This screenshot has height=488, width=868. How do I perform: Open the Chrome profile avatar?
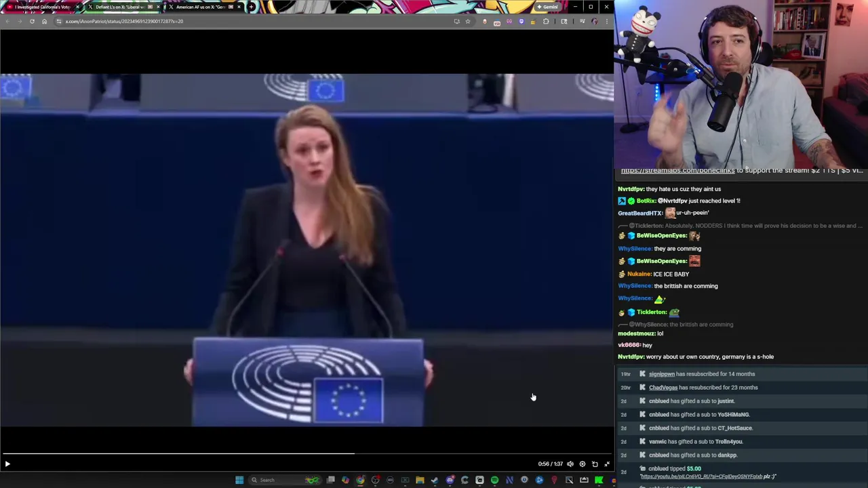595,21
